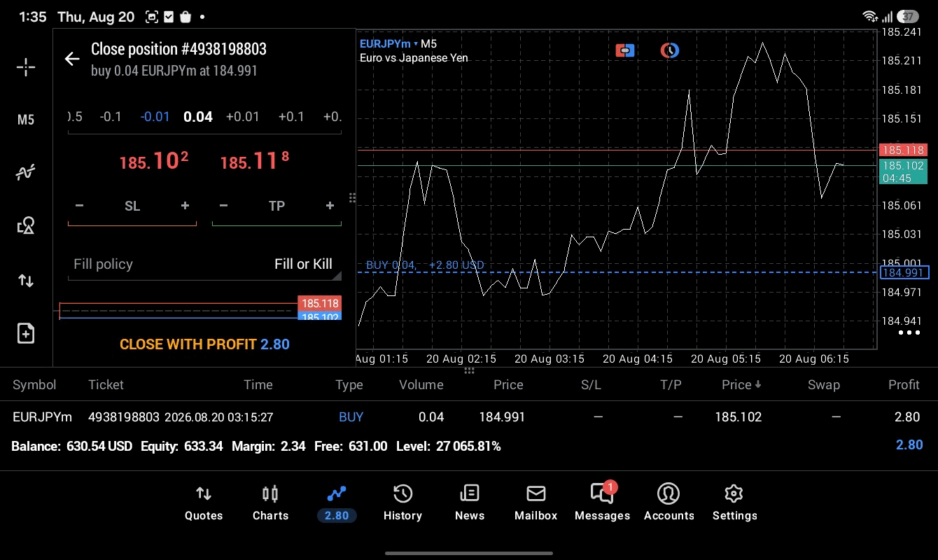Image resolution: width=938 pixels, height=560 pixels.
Task: Switch to the Quotes tab
Action: coord(204,503)
